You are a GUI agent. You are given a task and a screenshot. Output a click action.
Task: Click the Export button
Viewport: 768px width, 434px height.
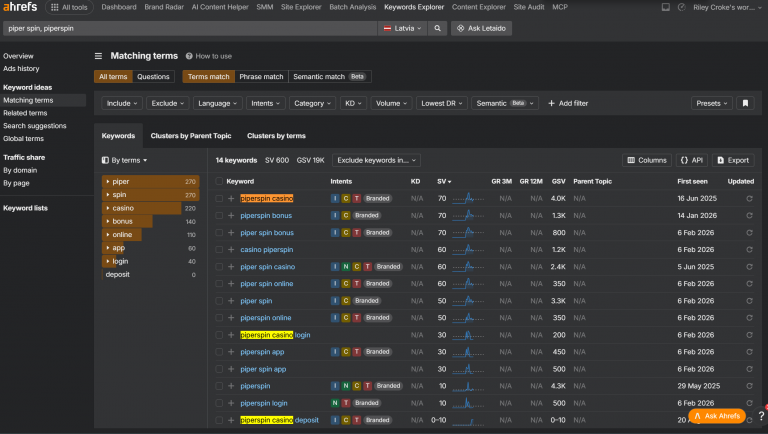click(x=733, y=160)
